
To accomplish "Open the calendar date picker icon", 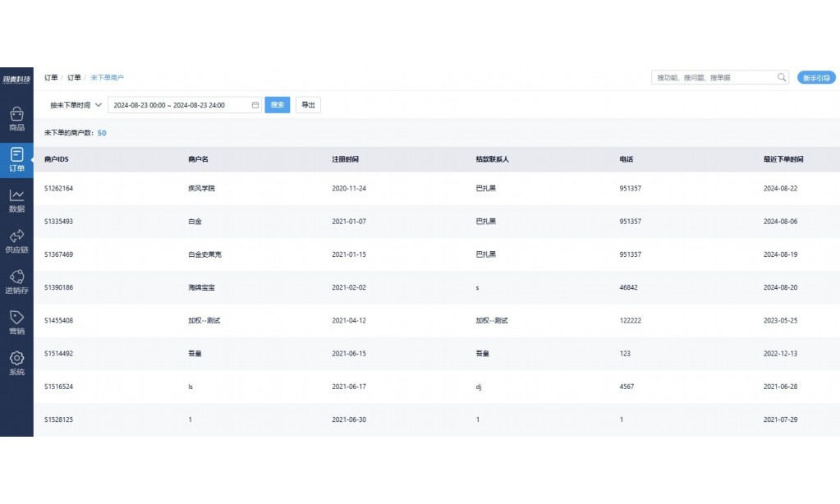I will click(x=253, y=104).
